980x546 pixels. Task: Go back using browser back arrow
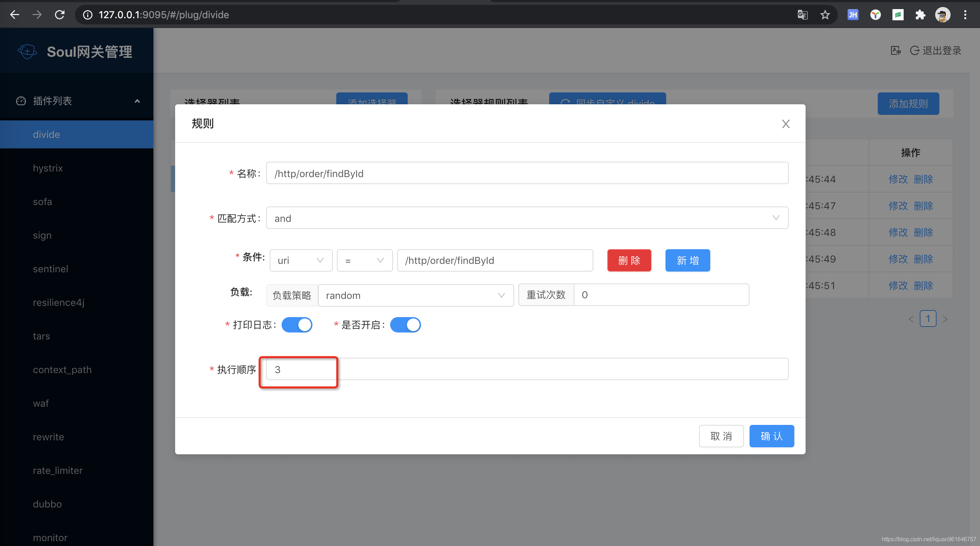point(14,15)
